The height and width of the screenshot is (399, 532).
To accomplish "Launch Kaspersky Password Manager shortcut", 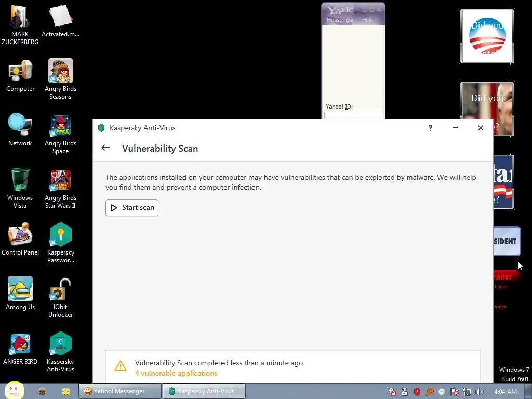I will [60, 243].
